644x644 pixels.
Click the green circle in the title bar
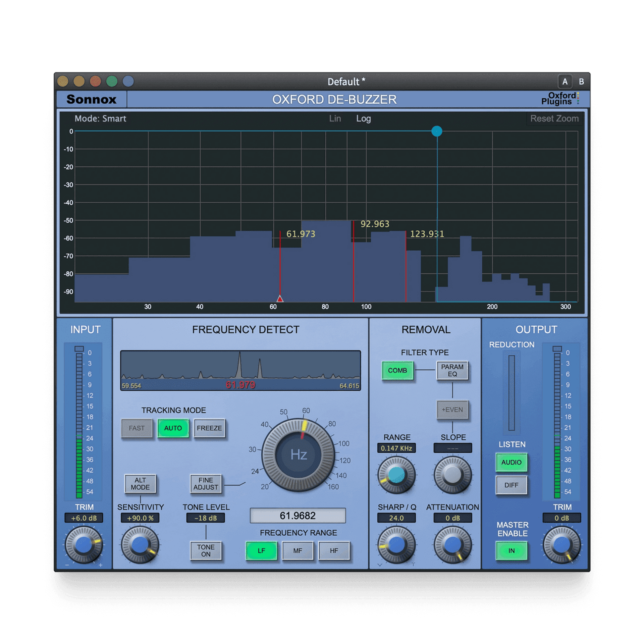pos(112,81)
